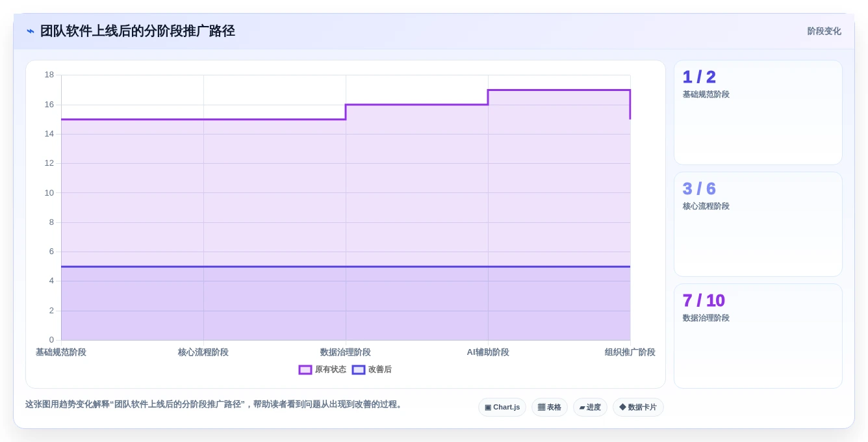
Task: Click the chart description sentence below the chart
Action: pos(215,404)
